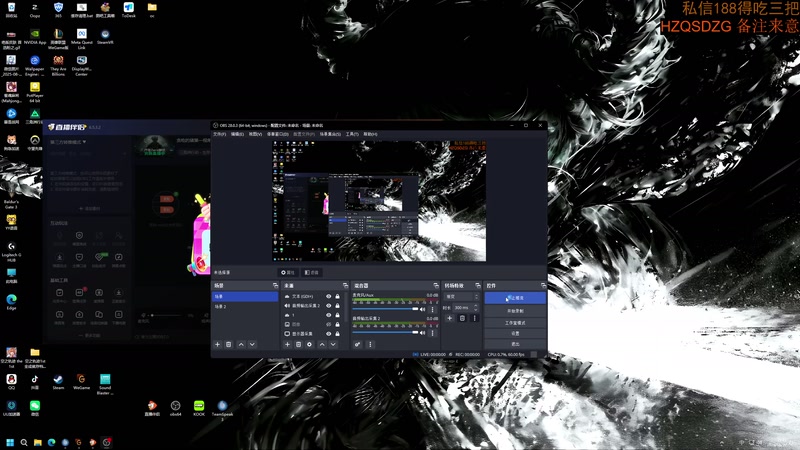This screenshot has width=800, height=450.
Task: Click Exit button at bottom of Controls dock
Action: [x=515, y=344]
